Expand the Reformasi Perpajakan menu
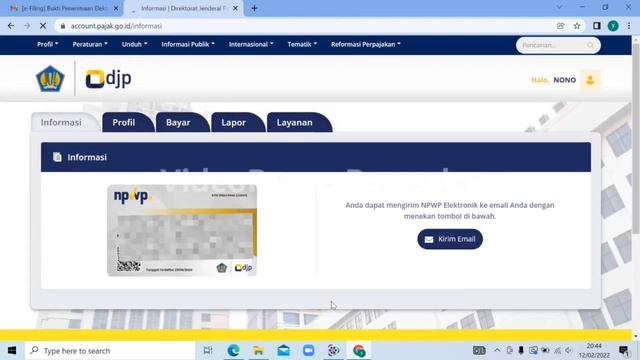 tap(365, 44)
